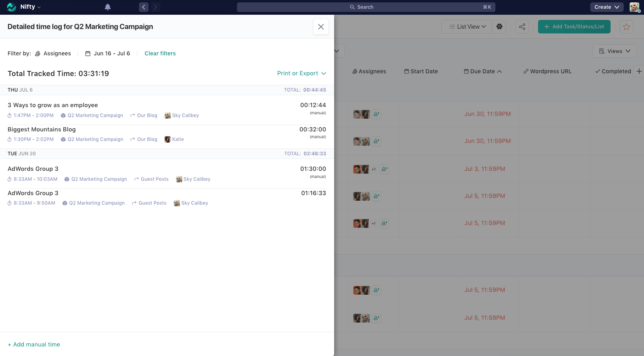Open the user profile avatar
Image resolution: width=644 pixels, height=356 pixels.
click(634, 7)
